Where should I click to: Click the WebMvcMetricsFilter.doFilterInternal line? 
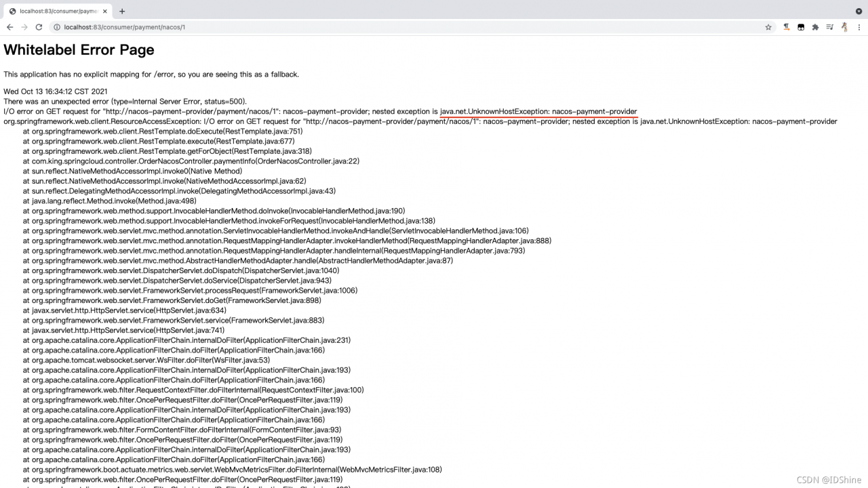[x=233, y=470]
